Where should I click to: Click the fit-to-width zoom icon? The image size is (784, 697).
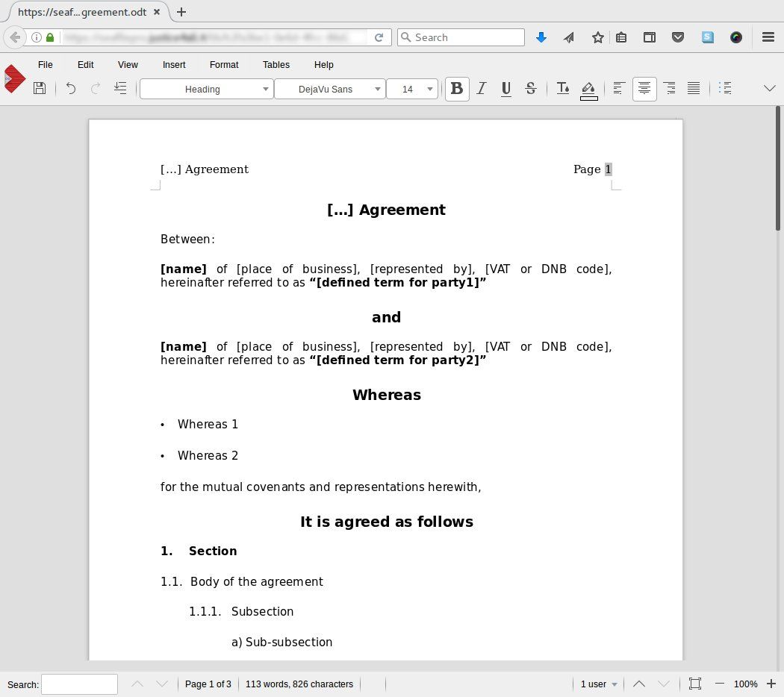click(x=695, y=684)
